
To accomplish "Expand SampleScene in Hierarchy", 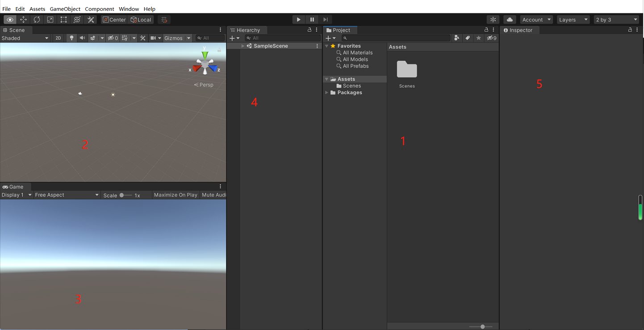I will [243, 46].
